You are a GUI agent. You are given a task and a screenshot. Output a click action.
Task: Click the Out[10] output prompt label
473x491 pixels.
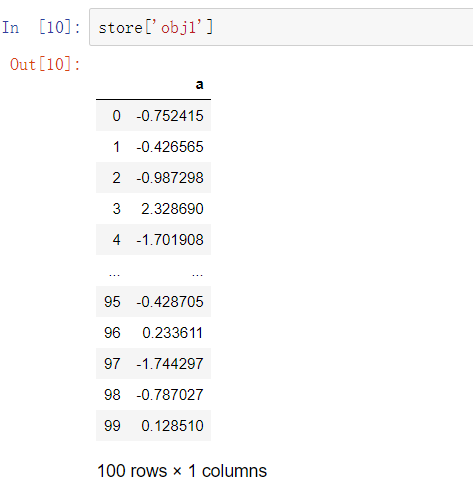[45, 64]
